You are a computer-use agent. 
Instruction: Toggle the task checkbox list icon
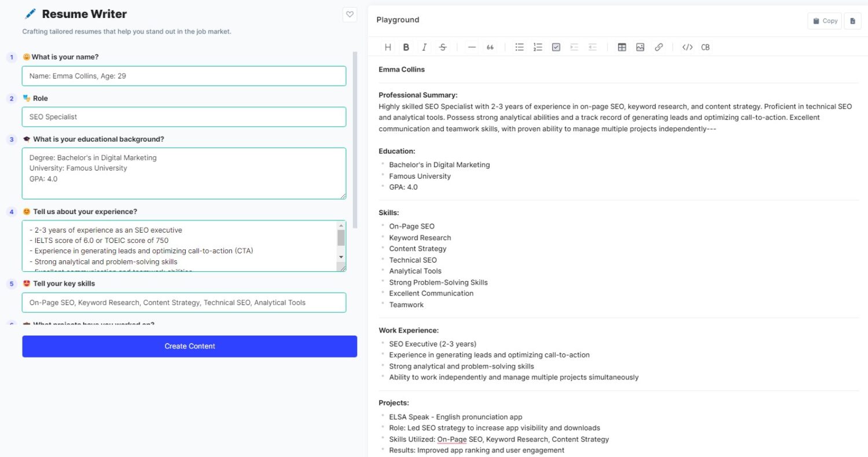point(556,47)
